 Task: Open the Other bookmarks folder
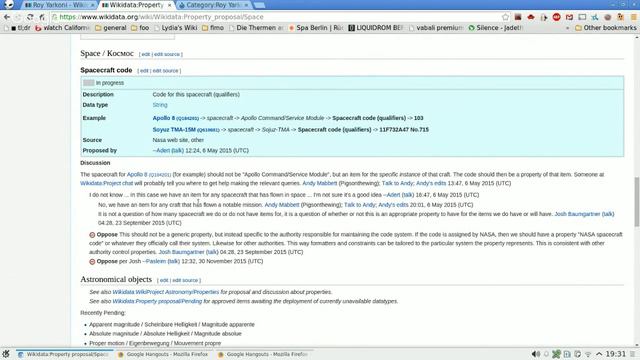(606, 28)
